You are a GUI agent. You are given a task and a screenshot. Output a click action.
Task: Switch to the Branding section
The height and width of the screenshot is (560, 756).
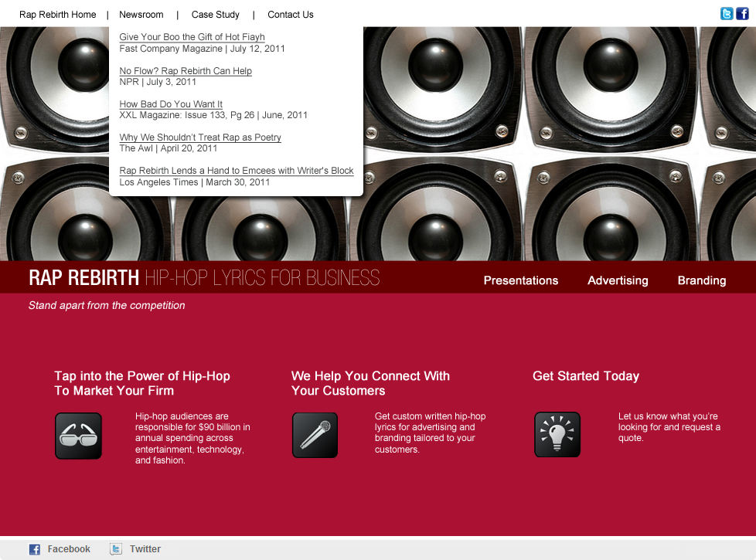coord(702,280)
